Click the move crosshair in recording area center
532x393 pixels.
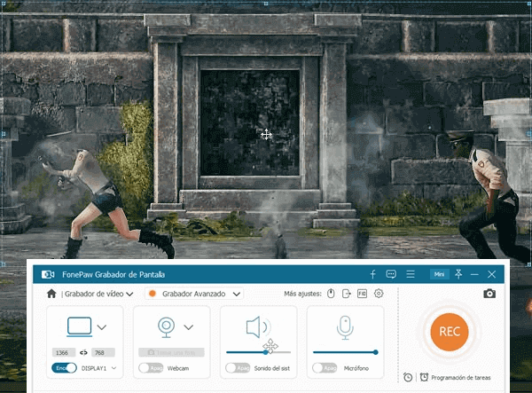[266, 135]
